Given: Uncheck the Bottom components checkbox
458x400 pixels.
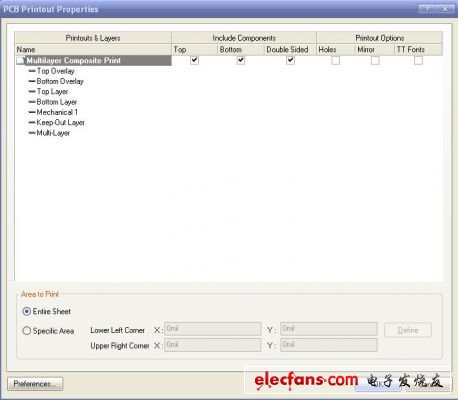Looking at the screenshot, I should pyautogui.click(x=241, y=60).
